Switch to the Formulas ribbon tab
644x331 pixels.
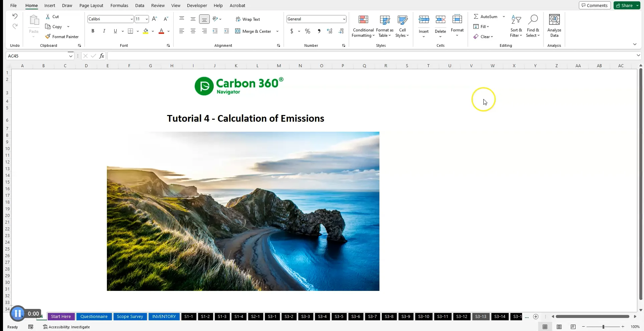[119, 5]
